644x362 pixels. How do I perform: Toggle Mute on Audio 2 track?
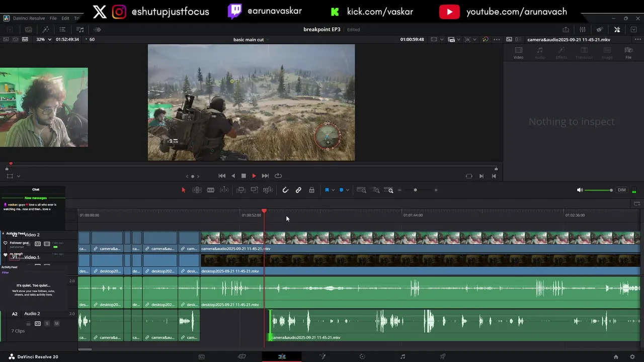pyautogui.click(x=56, y=323)
